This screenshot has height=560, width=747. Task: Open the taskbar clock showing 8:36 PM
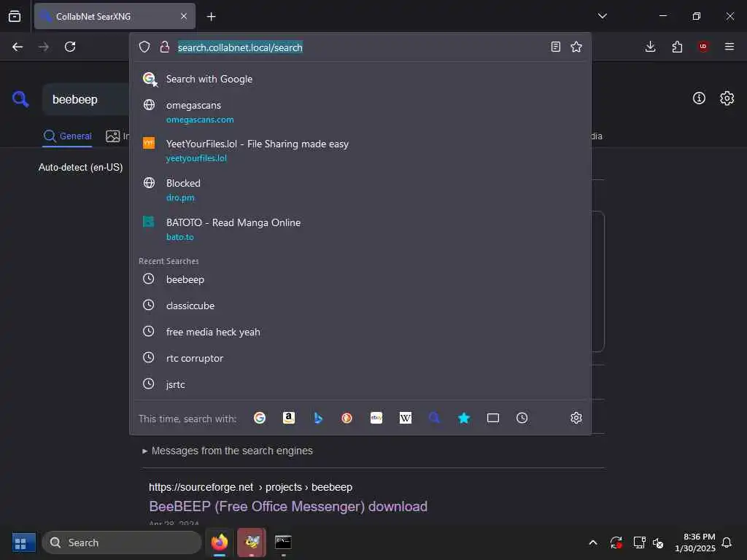pyautogui.click(x=695, y=542)
